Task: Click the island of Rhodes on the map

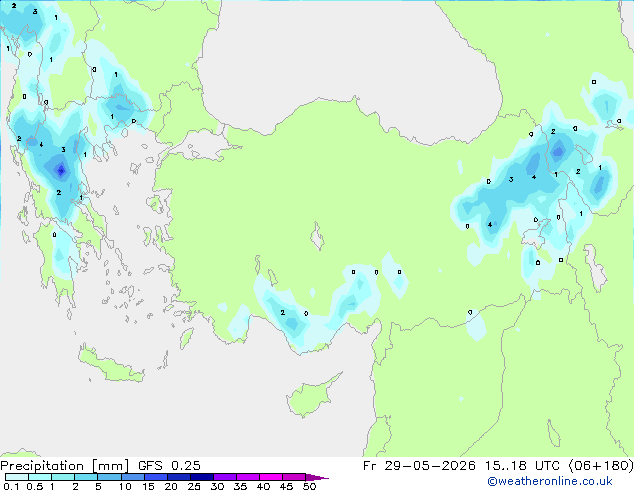Action: [x=186, y=338]
